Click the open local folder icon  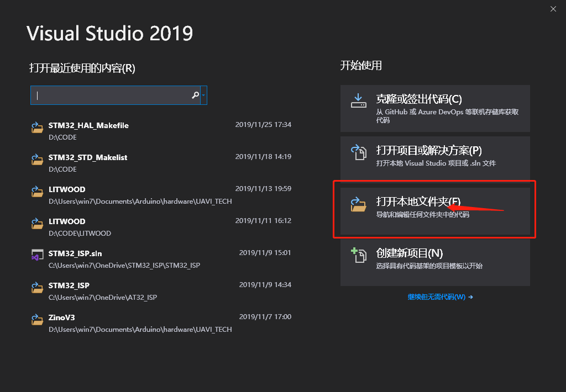point(358,204)
